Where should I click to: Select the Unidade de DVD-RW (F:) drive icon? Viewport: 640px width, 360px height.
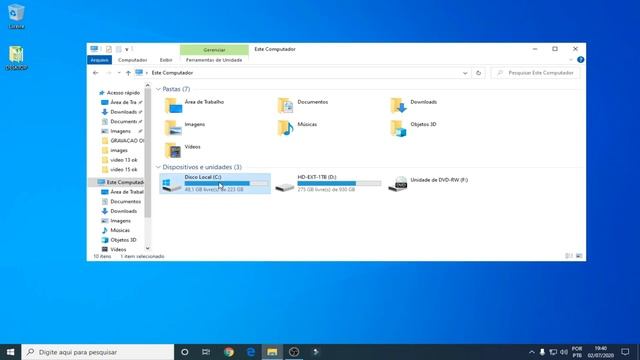click(398, 184)
